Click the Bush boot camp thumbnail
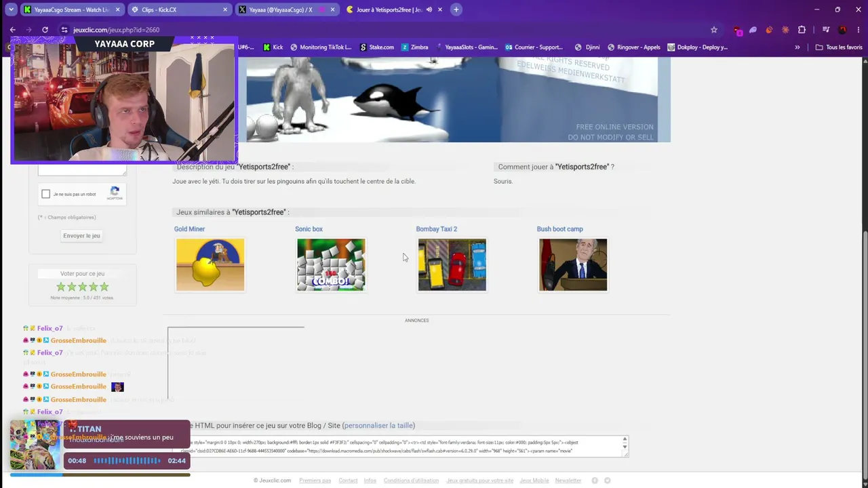This screenshot has height=488, width=868. coord(573,264)
